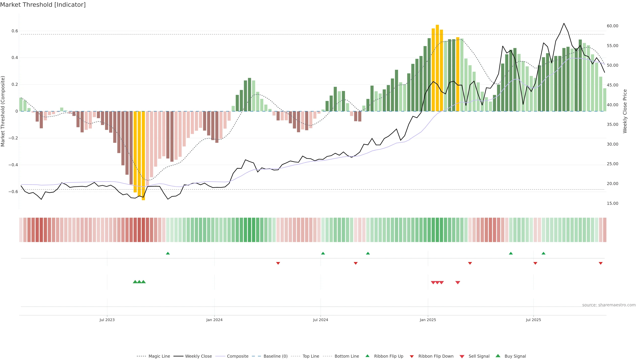Click Buy Signal legend marker
Viewport: 644px width, 362px height.
[498, 356]
